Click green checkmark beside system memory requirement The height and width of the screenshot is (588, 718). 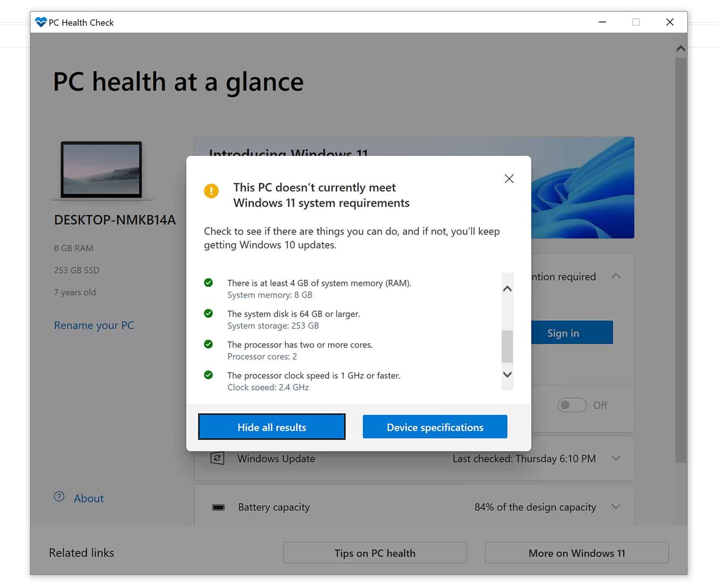click(x=208, y=283)
